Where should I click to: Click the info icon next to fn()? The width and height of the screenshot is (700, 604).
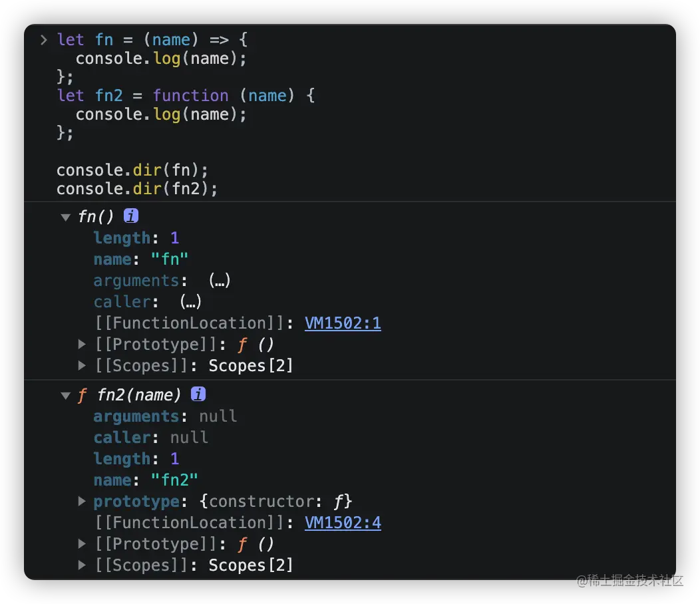tap(131, 216)
